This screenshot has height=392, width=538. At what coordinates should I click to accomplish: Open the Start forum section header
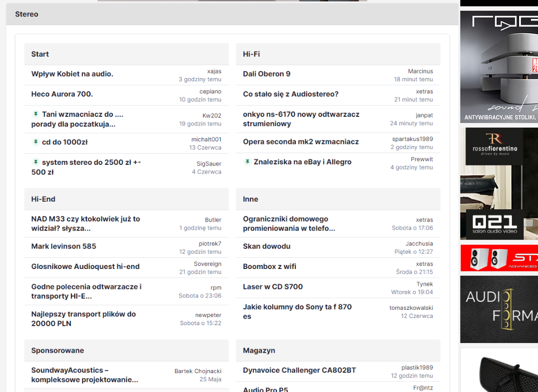point(40,54)
